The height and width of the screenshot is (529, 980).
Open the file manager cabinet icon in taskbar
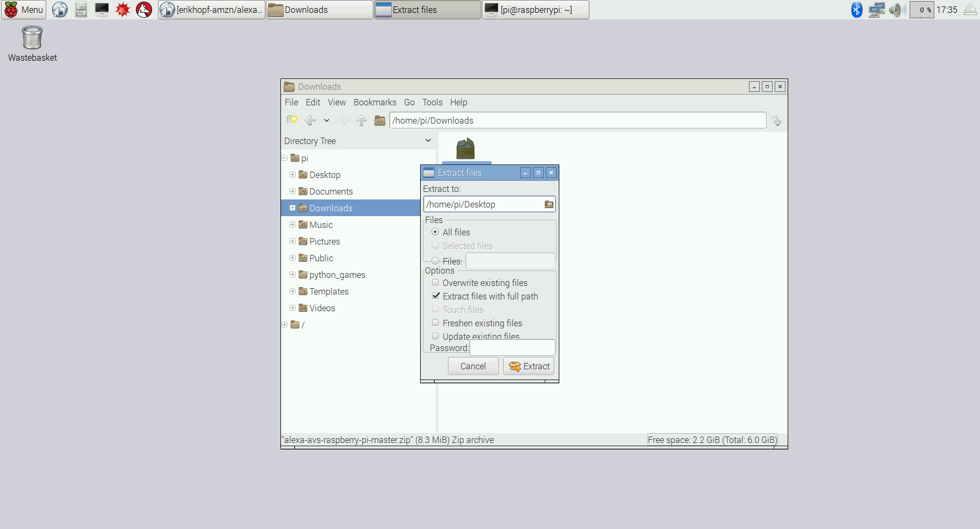[x=81, y=10]
